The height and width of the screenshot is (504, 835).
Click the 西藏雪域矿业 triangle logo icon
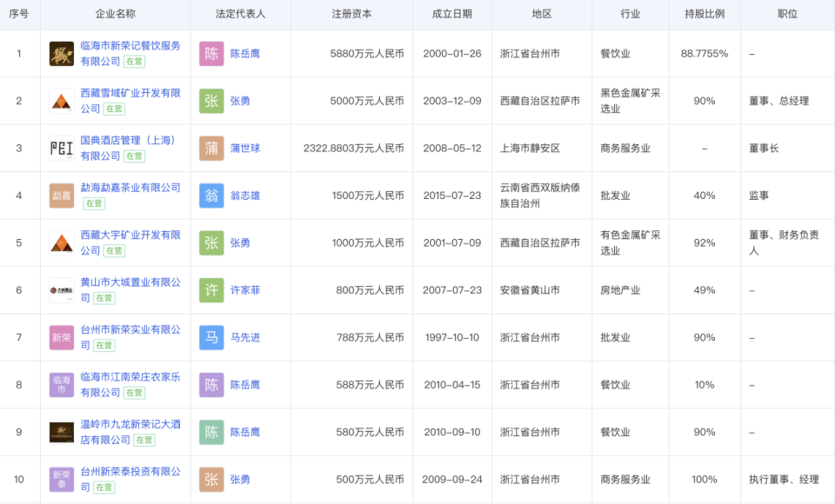point(62,100)
